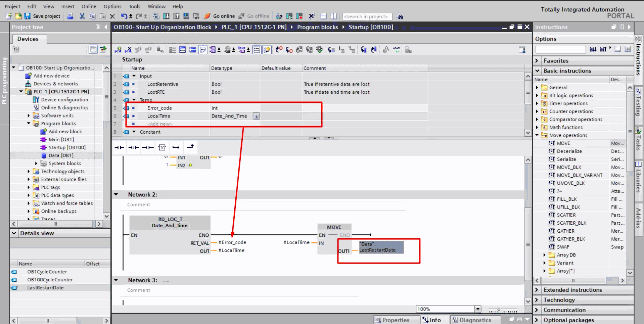Toggle network comments on/off icon

point(257,50)
